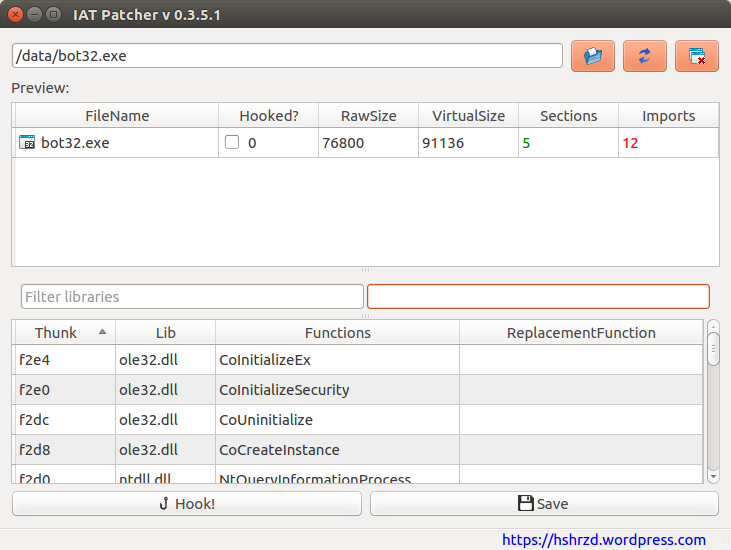
Task: Click the Filter libraries input field
Action: 192,297
